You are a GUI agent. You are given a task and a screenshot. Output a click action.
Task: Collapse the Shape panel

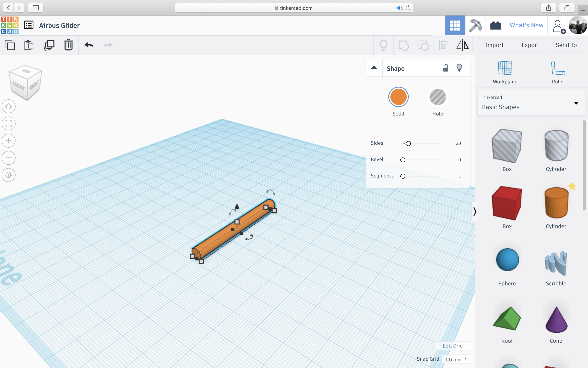coord(374,68)
